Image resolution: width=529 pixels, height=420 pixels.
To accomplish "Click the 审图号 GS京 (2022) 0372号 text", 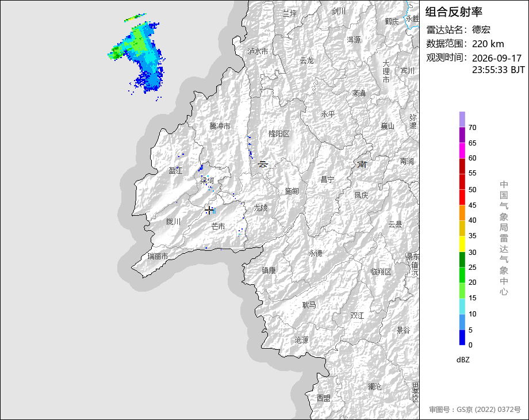I will tap(475, 410).
